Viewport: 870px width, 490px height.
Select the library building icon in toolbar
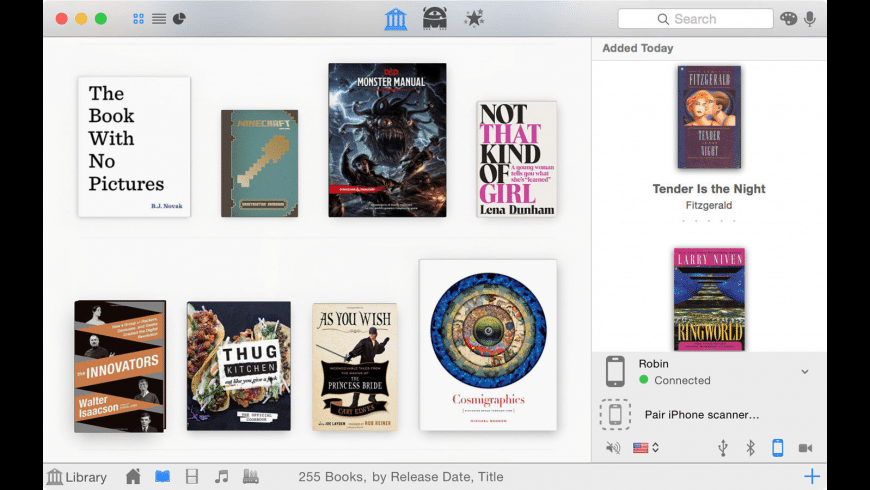point(396,19)
